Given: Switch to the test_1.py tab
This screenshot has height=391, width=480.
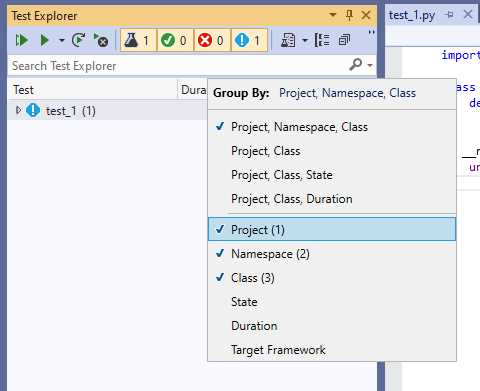Looking at the screenshot, I should [412, 15].
